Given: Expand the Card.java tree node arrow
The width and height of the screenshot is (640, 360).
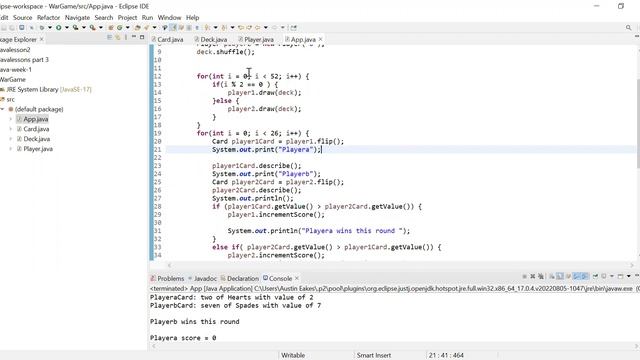Looking at the screenshot, I should (11, 129).
